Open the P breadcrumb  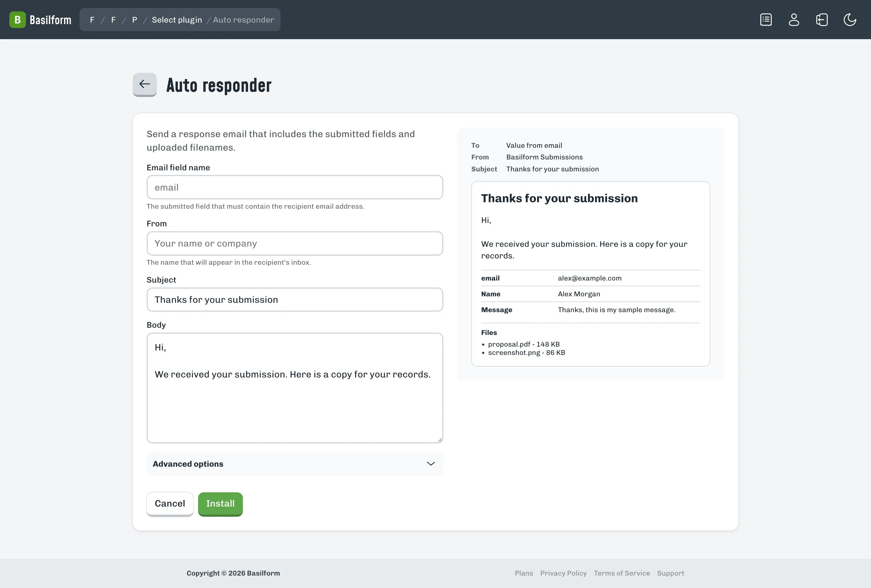[135, 20]
